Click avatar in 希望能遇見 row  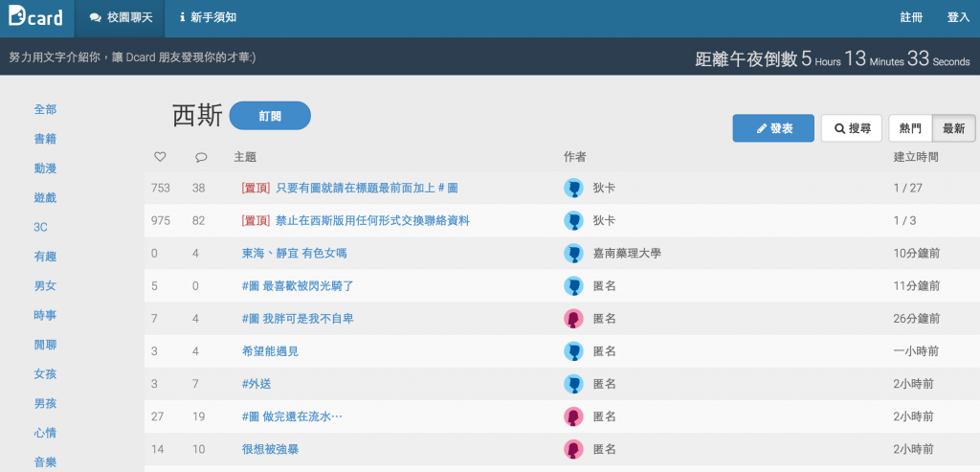tap(573, 351)
